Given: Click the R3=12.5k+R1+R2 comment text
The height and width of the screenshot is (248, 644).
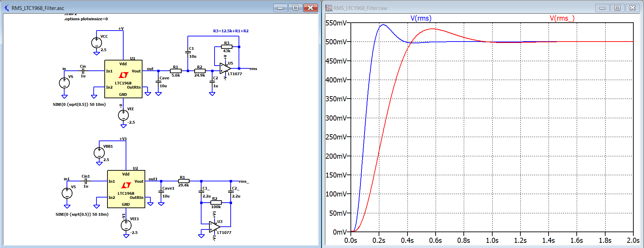Looking at the screenshot, I should [x=231, y=31].
